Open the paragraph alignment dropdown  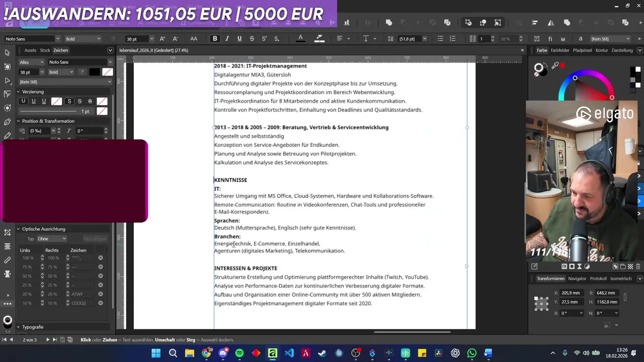pos(344,39)
